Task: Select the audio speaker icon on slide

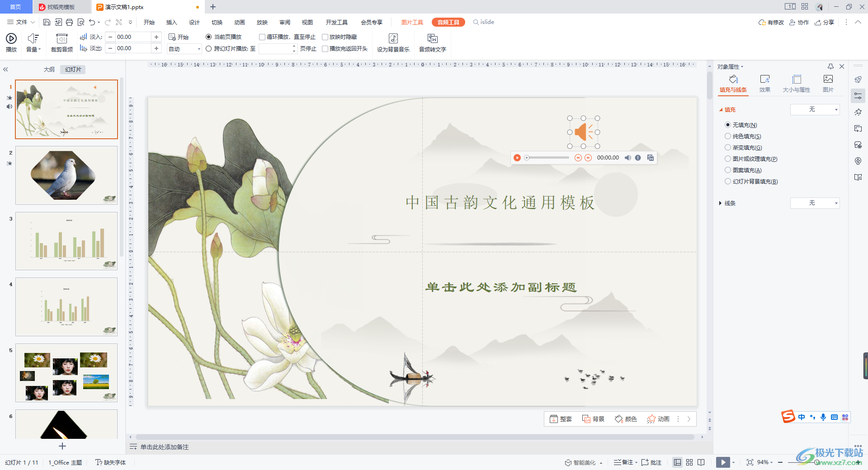Action: (584, 132)
